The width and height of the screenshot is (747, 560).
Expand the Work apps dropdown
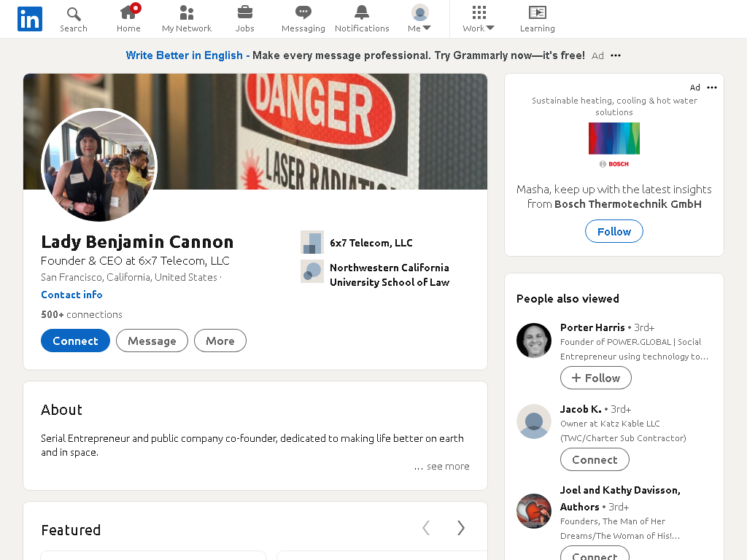click(479, 20)
